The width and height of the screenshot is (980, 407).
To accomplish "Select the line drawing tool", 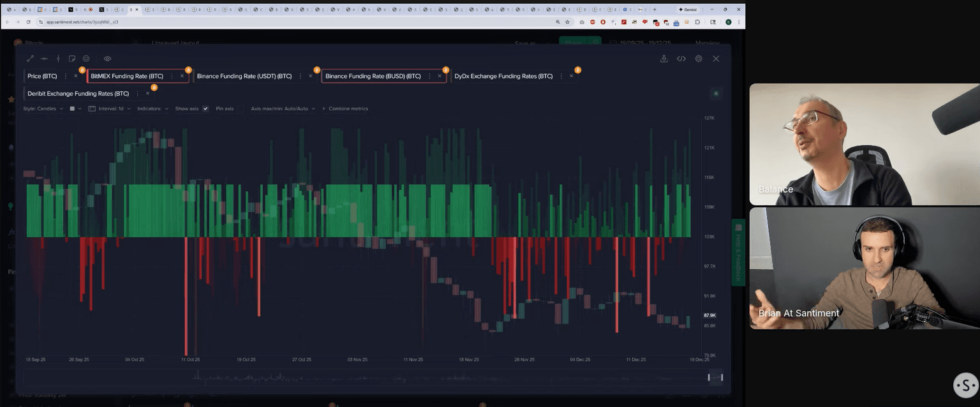I will coord(30,59).
